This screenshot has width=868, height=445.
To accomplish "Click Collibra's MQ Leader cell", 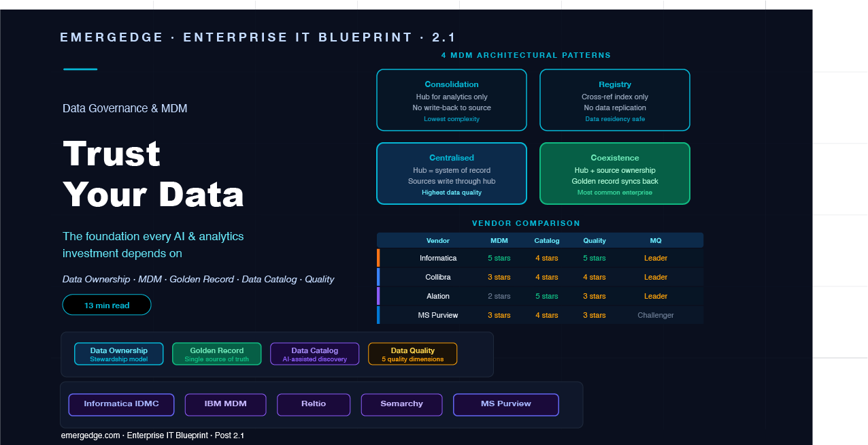I will [656, 277].
